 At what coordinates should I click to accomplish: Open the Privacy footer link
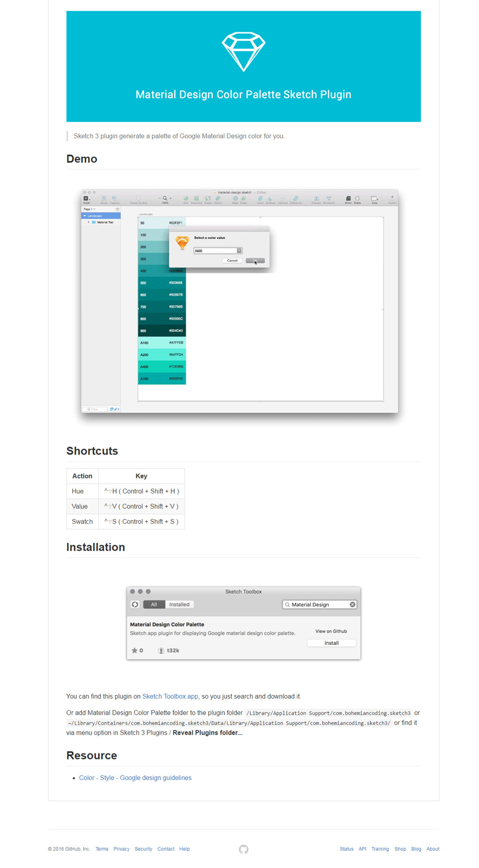pyautogui.click(x=122, y=849)
